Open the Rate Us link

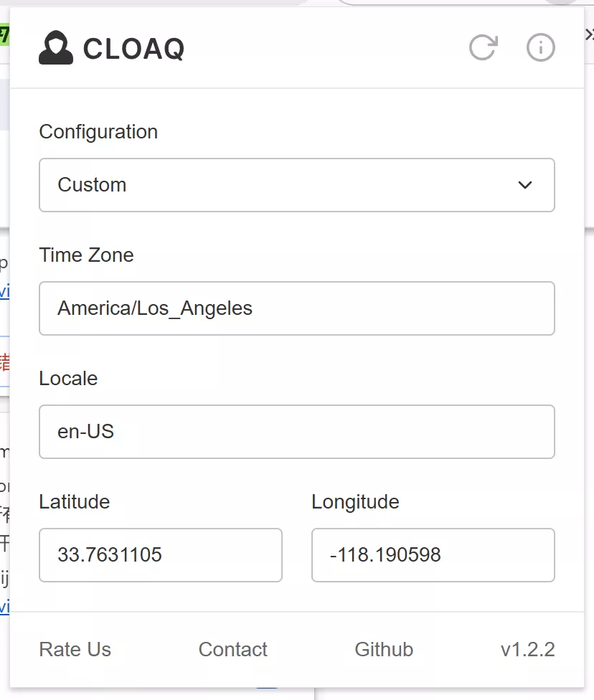point(75,650)
